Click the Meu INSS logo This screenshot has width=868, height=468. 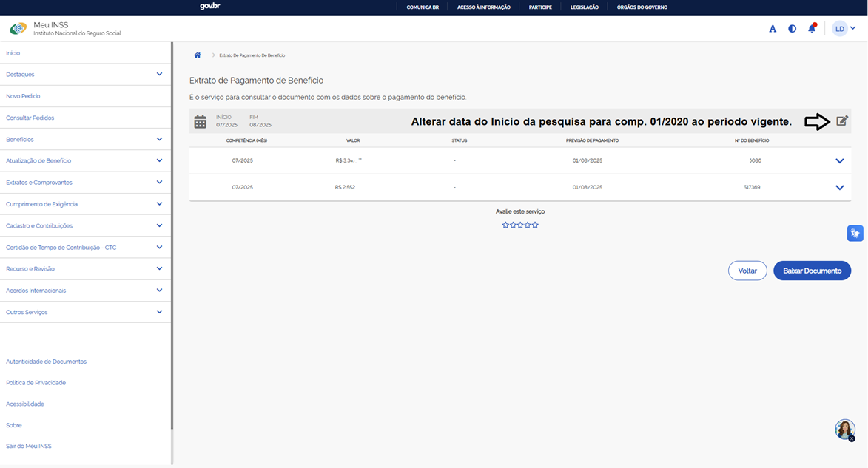(18, 29)
